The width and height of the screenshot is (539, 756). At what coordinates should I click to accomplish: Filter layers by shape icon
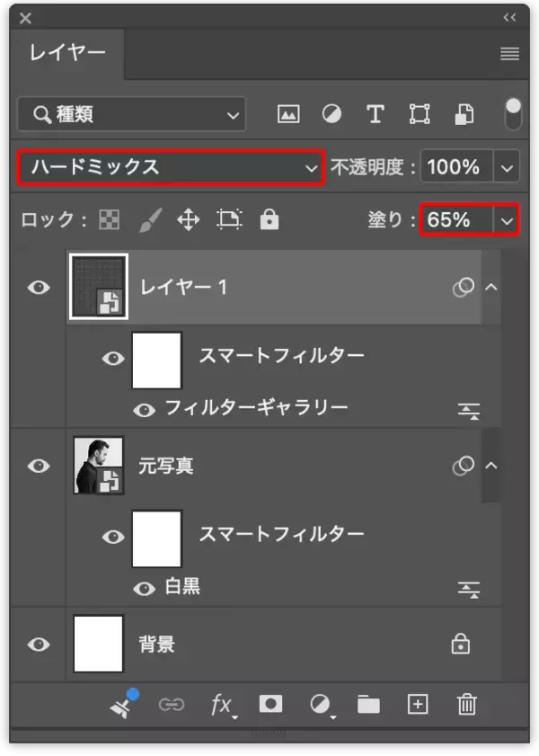420,114
